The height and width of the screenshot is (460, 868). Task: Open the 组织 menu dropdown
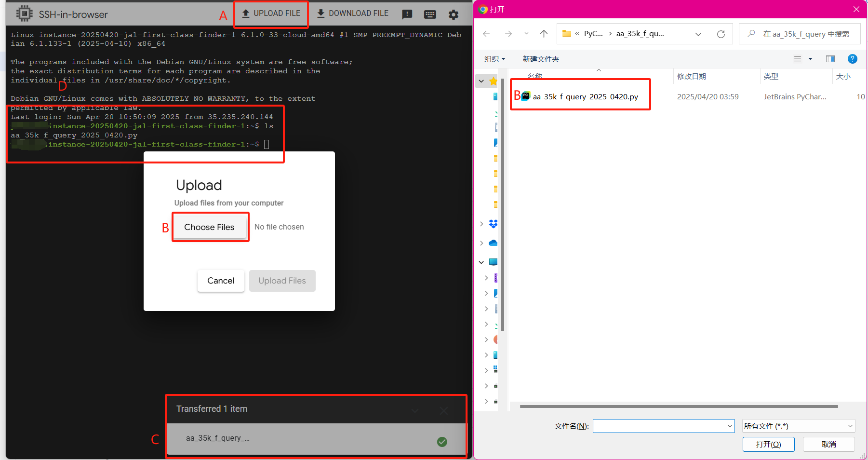pos(494,59)
